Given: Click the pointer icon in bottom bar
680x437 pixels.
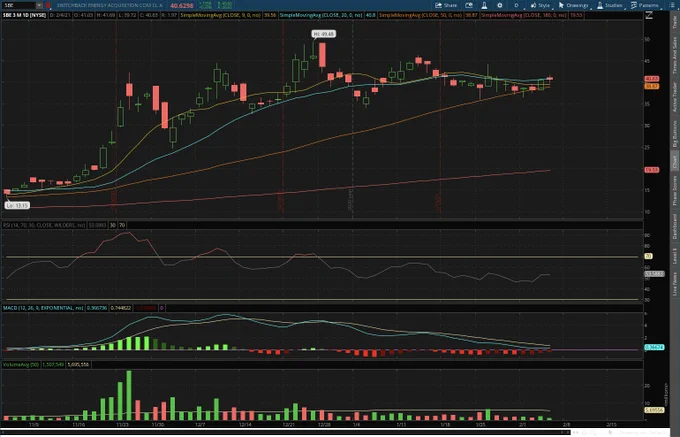Looking at the screenshot, I should coord(610,432).
